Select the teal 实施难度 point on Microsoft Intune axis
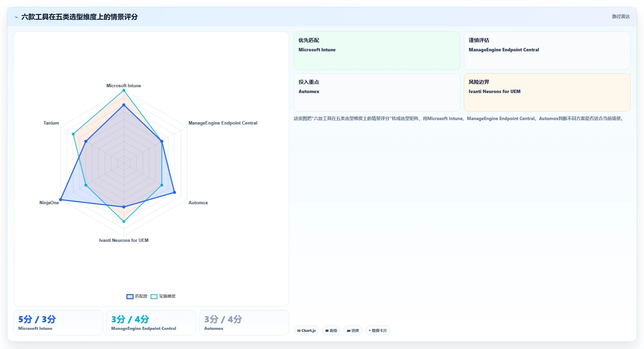 (x=124, y=90)
